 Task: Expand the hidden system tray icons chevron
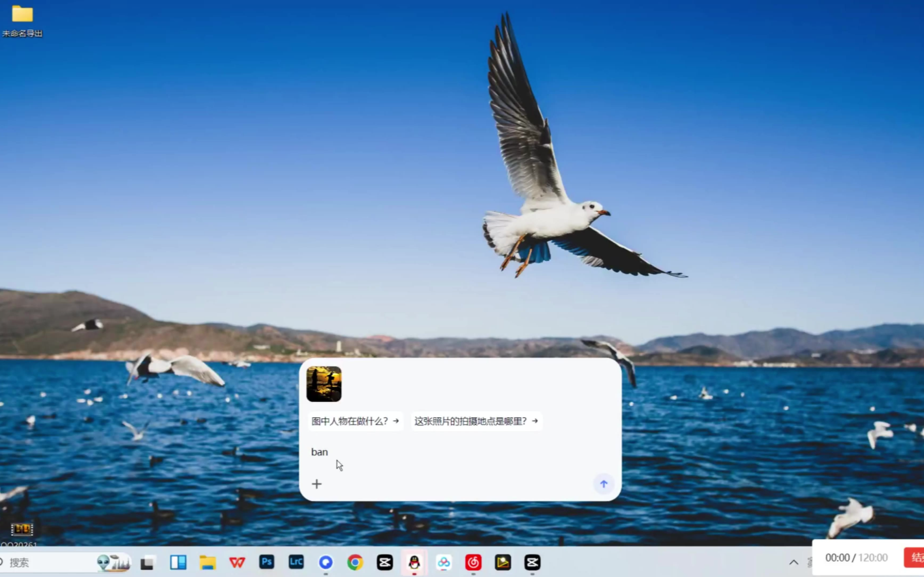(x=793, y=562)
